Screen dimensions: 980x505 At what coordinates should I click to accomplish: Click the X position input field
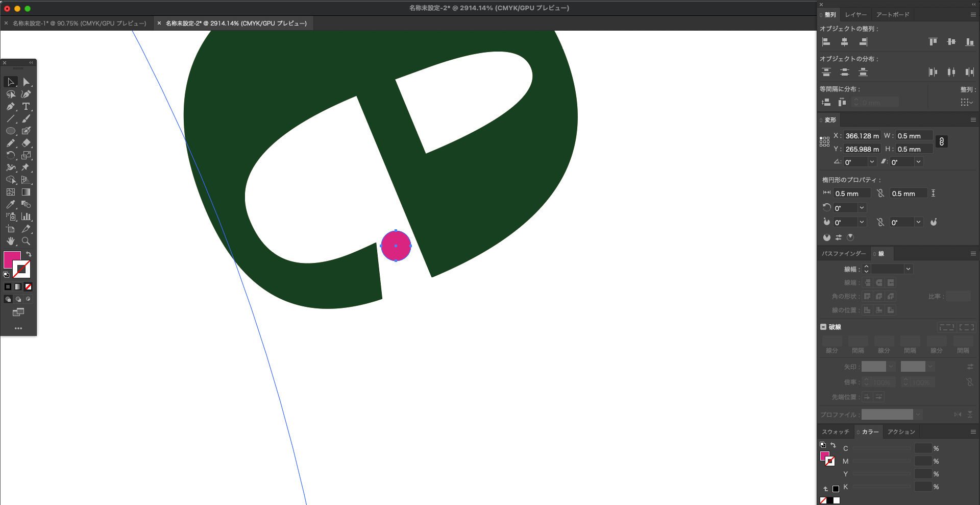pyautogui.click(x=862, y=136)
